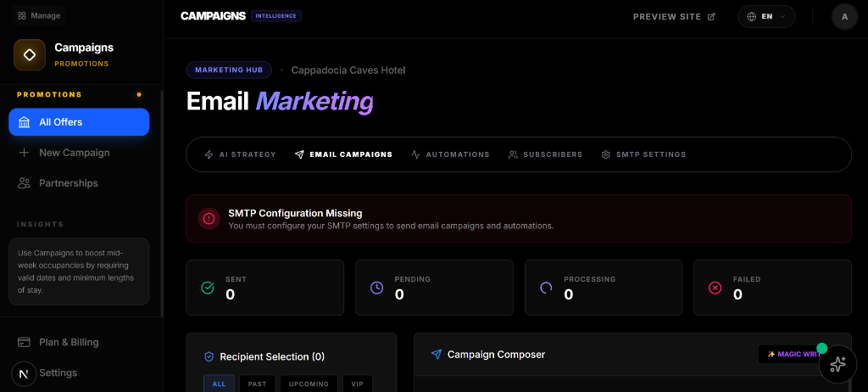
Task: Click the red SMTP warning alert icon
Action: pyautogui.click(x=209, y=219)
